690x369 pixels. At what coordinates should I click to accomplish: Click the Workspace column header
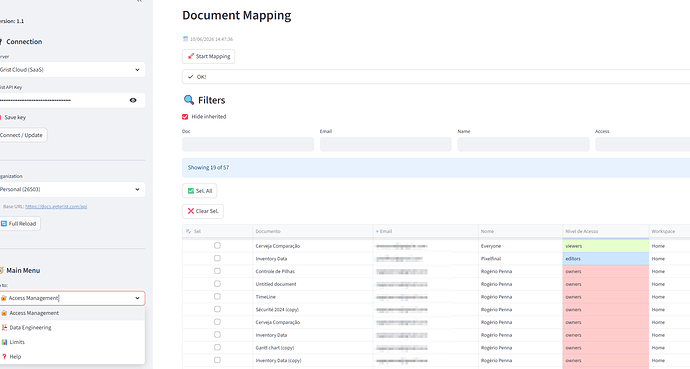coord(669,231)
